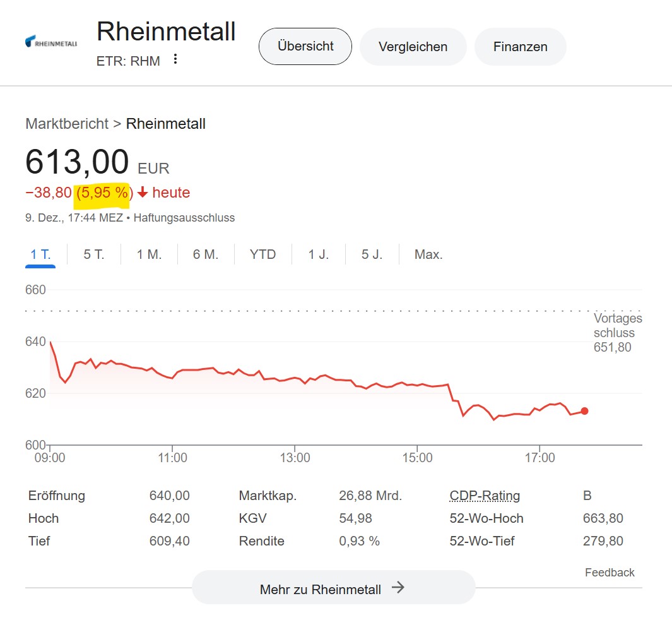Click the 15:00 time axis label
The image size is (672, 620).
(417, 458)
